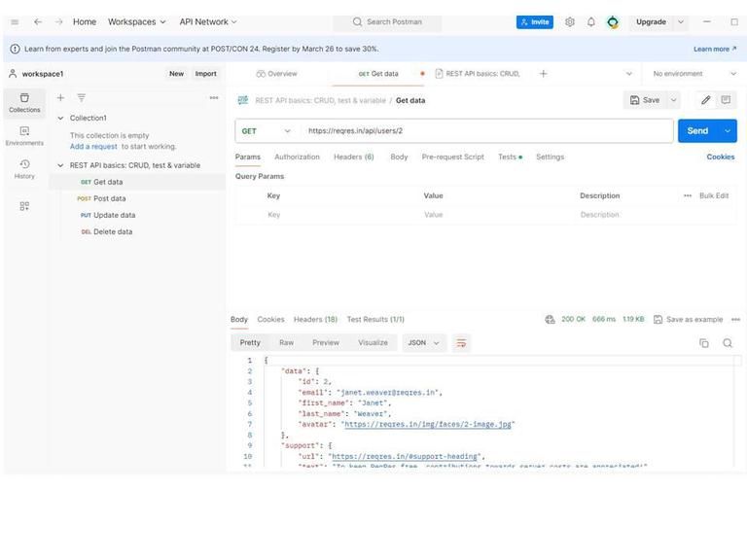Select the Raw response view tab

click(286, 342)
